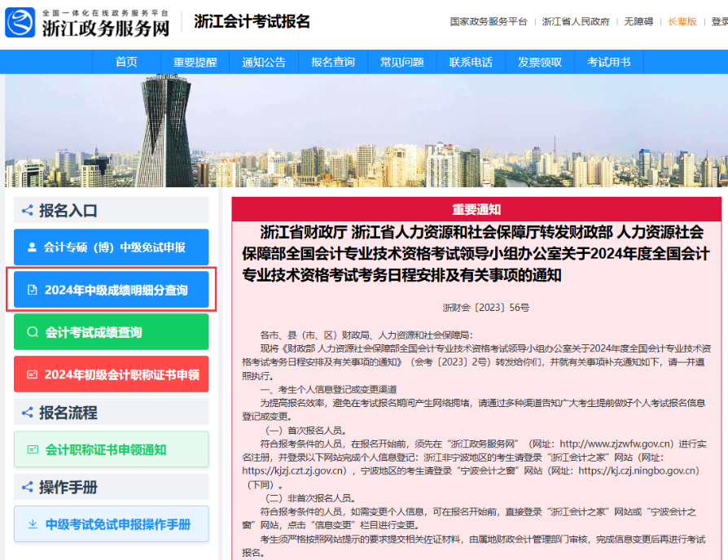728x560 pixels.
Task: Open the 通知公告 menu item
Action: coord(261,61)
